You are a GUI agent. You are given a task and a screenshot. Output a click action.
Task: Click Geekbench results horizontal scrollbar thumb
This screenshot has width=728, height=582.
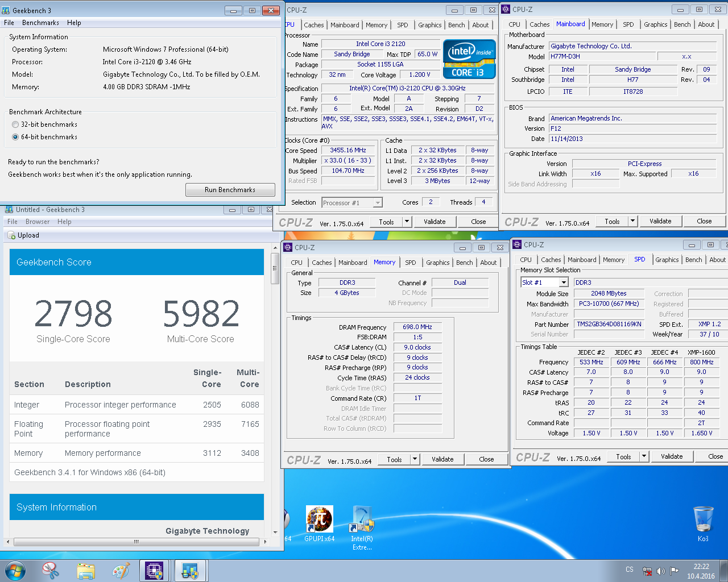[x=136, y=542]
